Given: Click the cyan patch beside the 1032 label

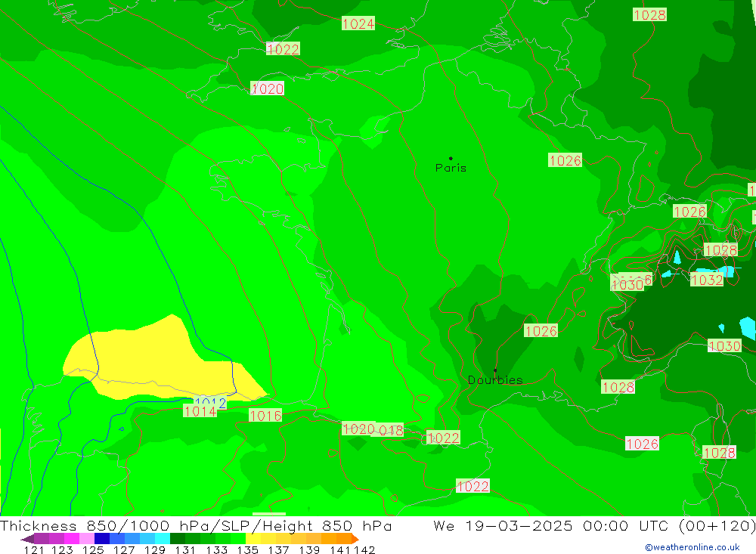Looking at the screenshot, I should 726,271.
